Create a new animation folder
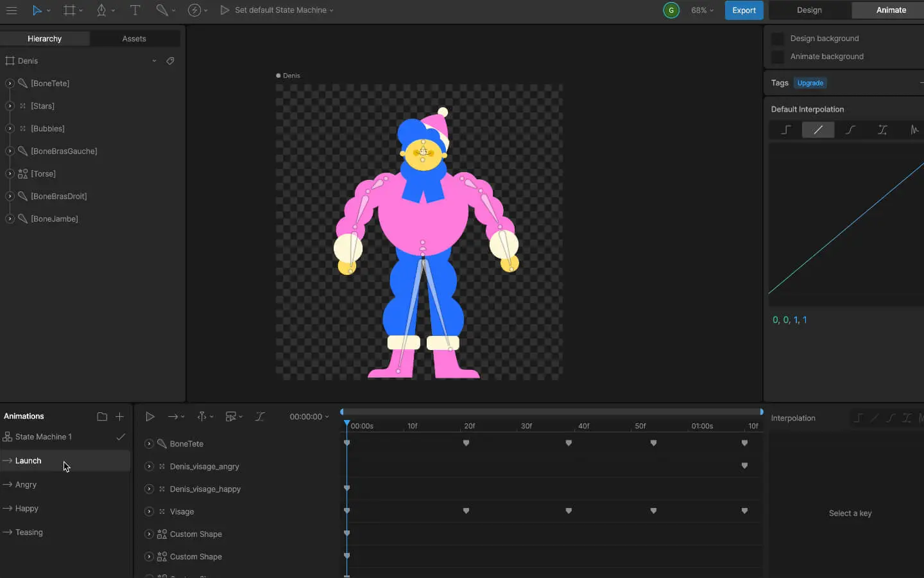924x578 pixels. [102, 417]
